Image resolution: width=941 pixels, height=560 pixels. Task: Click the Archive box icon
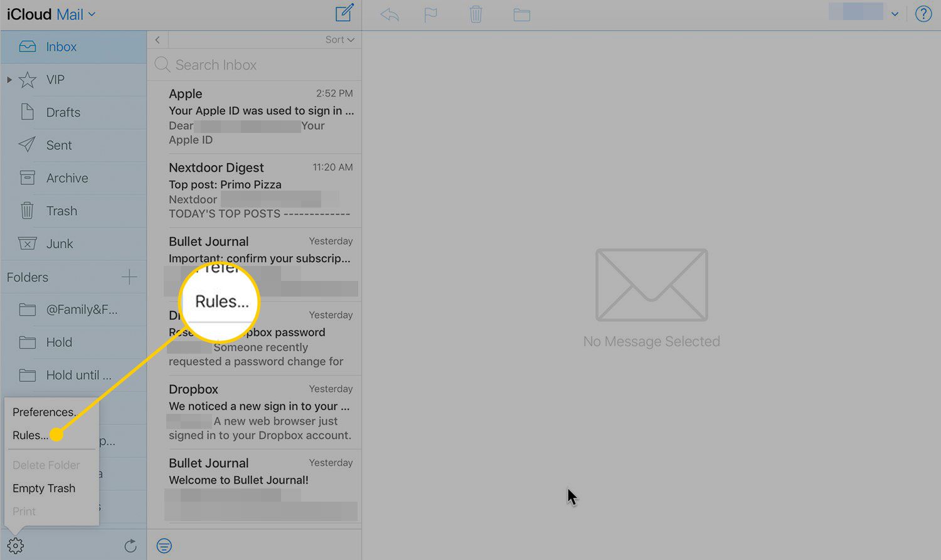27,177
